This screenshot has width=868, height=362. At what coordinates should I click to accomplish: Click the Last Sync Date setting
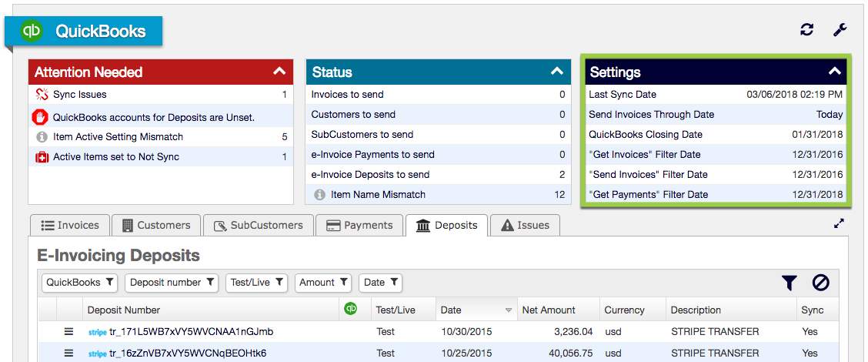point(716,95)
